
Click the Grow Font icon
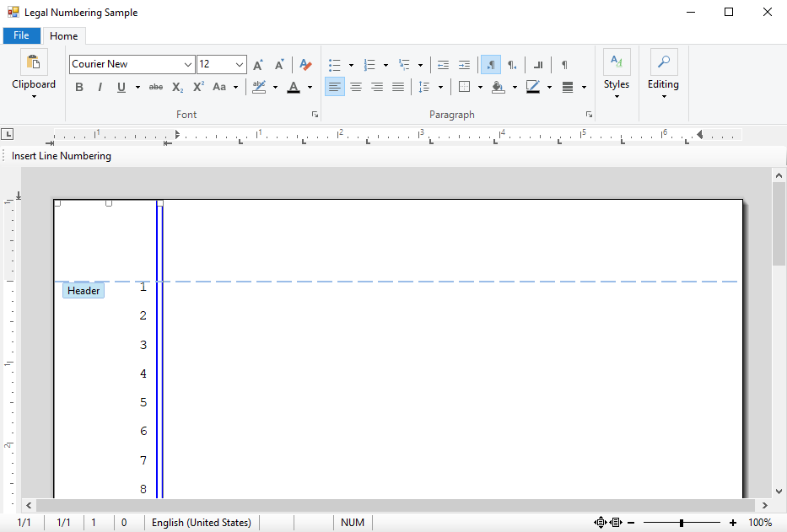pos(258,64)
